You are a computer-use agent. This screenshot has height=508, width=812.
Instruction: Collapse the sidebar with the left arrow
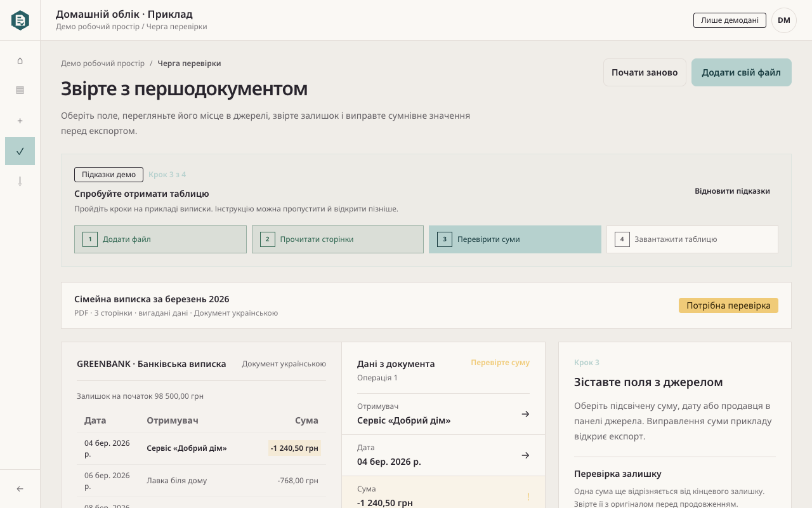20,489
